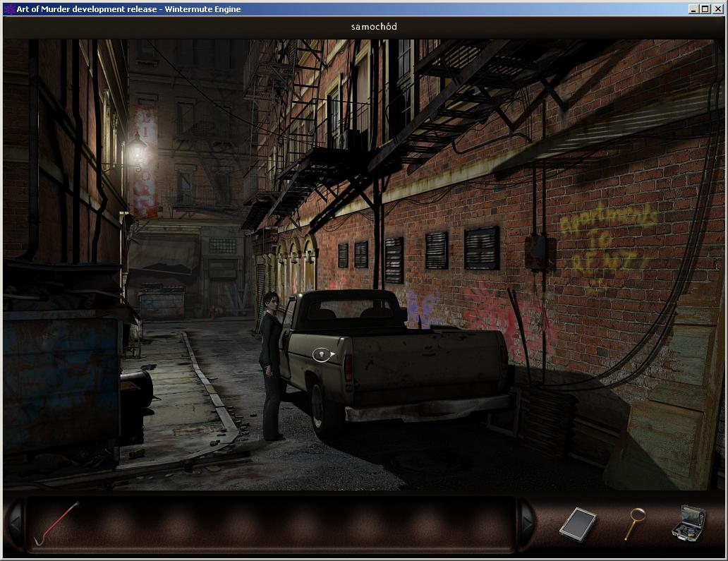Screen dimensions: 728x561
Task: Open the briefcase menu icon
Action: (689, 524)
